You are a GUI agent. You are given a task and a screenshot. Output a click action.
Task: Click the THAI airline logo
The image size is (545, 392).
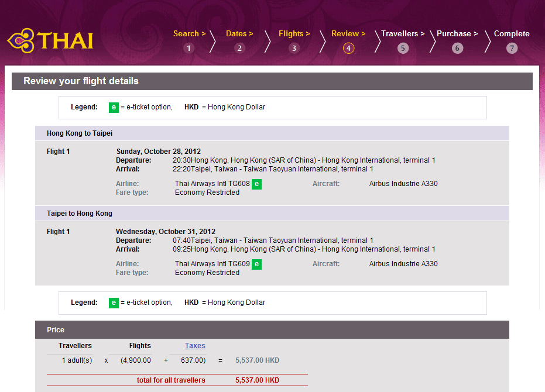[50, 41]
